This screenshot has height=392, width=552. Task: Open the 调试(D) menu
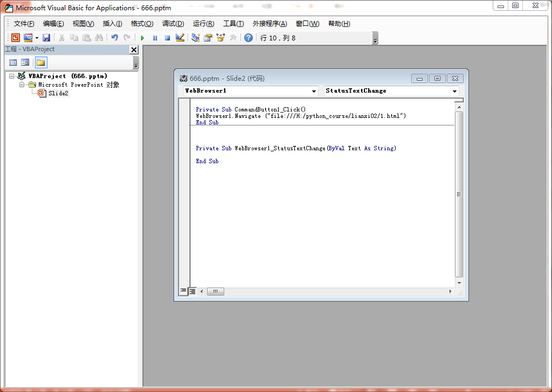pos(173,24)
